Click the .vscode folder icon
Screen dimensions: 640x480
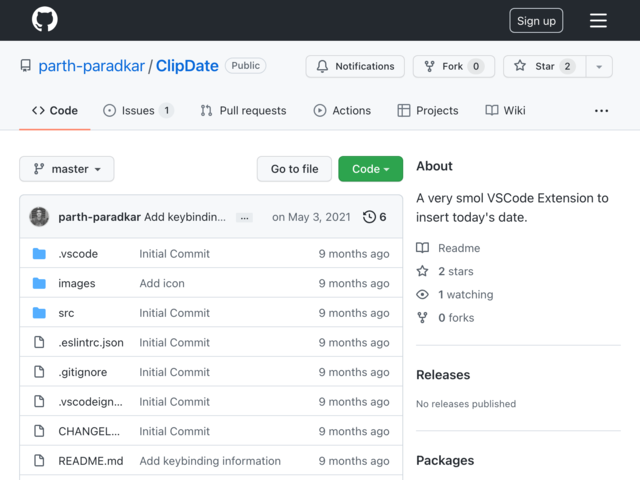[39, 253]
